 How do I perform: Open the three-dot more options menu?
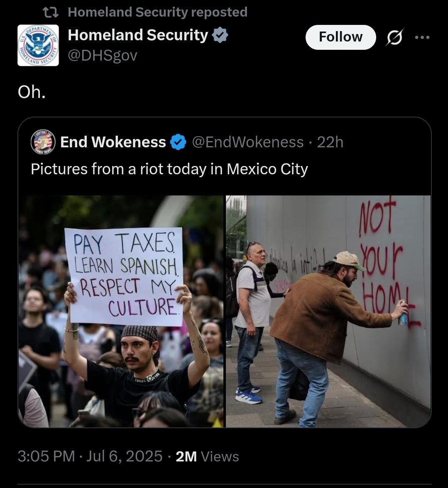click(423, 37)
